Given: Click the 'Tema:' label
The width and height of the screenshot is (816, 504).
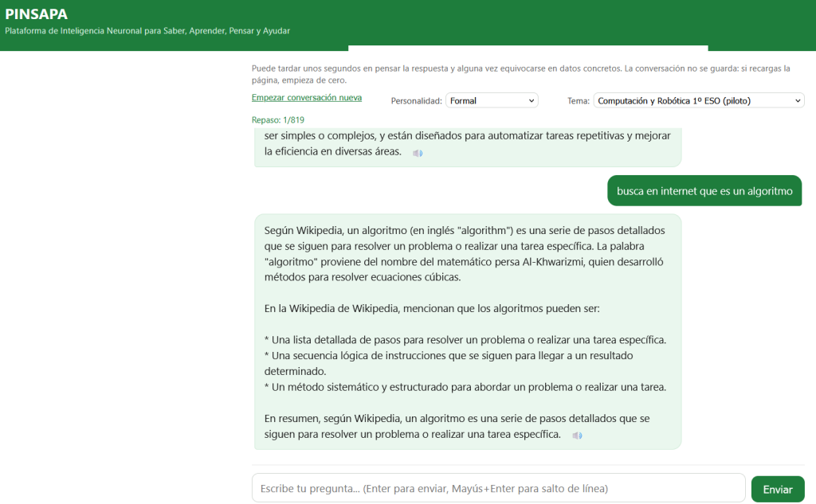Looking at the screenshot, I should (x=579, y=101).
